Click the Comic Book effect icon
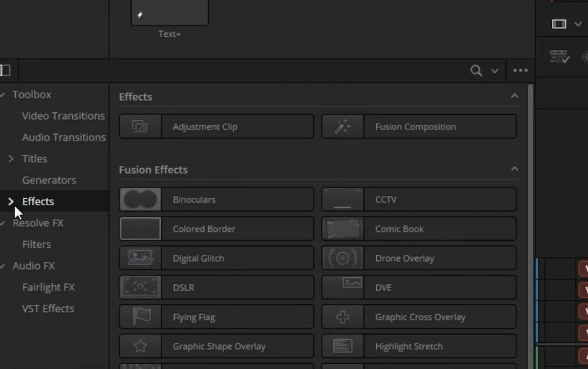The image size is (588, 369). pos(343,229)
